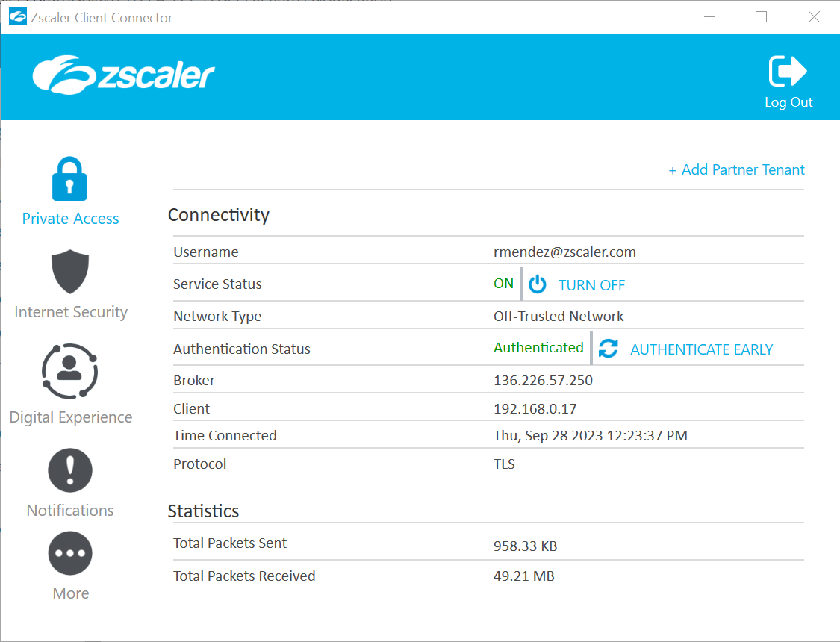Viewport: 840px width, 642px height.
Task: Click the Username field value
Action: tap(564, 252)
